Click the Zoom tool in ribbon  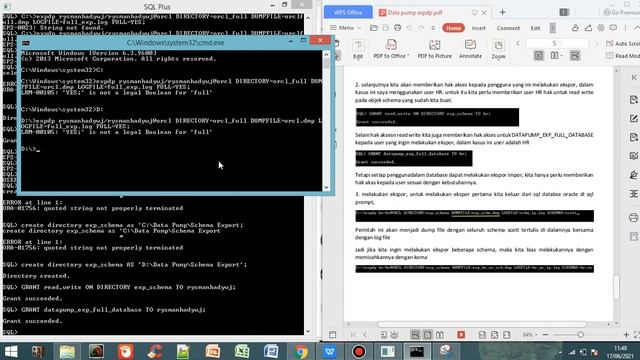(498, 49)
